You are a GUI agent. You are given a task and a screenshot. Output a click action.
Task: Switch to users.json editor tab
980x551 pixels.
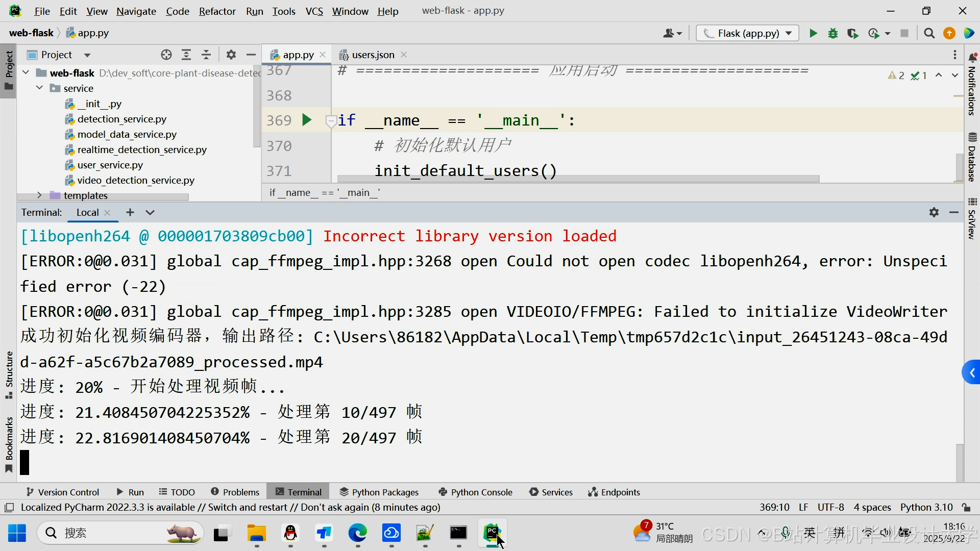(373, 55)
